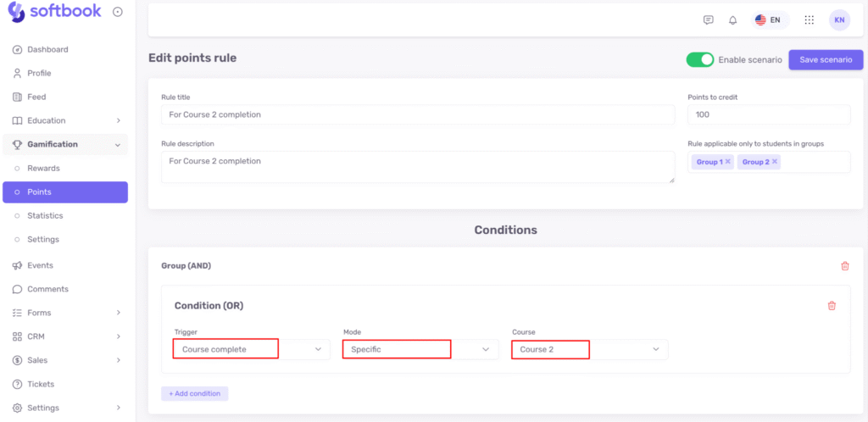Open Rewards in Gamification menu
The height and width of the screenshot is (422, 868).
(43, 168)
